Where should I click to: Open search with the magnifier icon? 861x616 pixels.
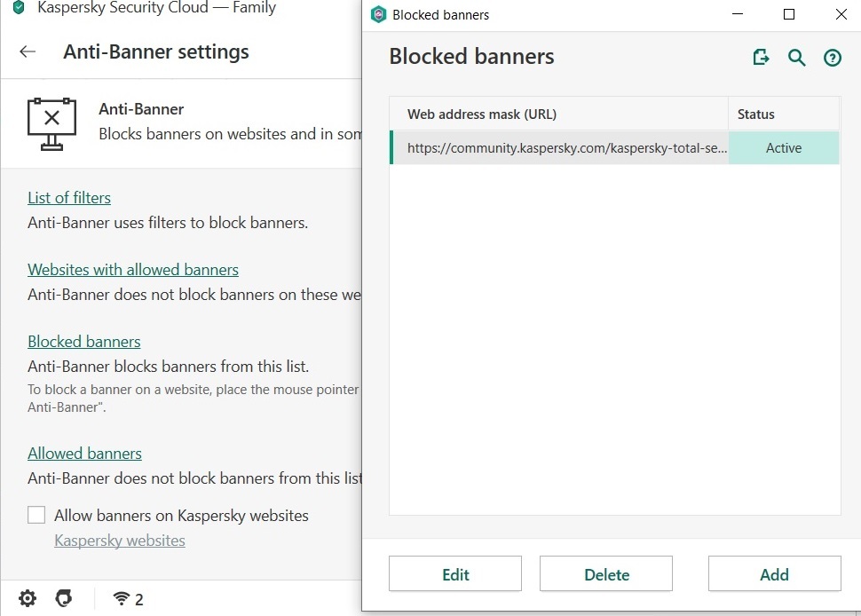click(797, 58)
